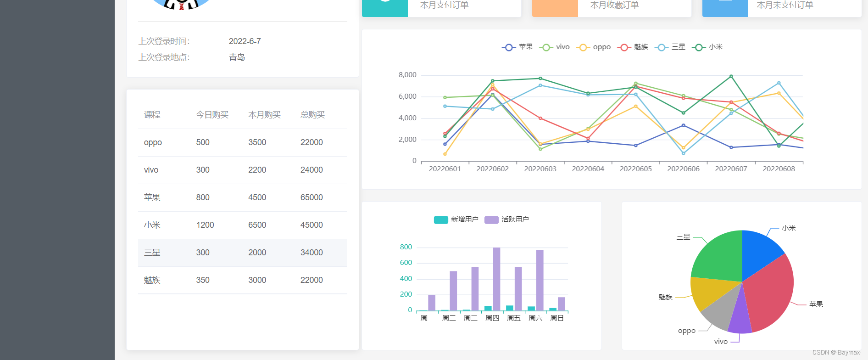Click the 周五 new users teal bar
Screen dimensions: 868x360
(510, 308)
